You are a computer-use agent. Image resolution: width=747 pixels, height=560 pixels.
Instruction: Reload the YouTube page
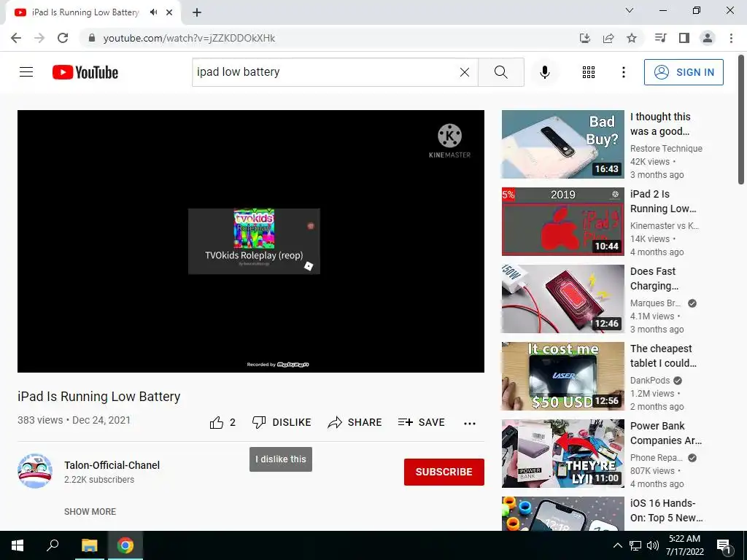(x=63, y=38)
